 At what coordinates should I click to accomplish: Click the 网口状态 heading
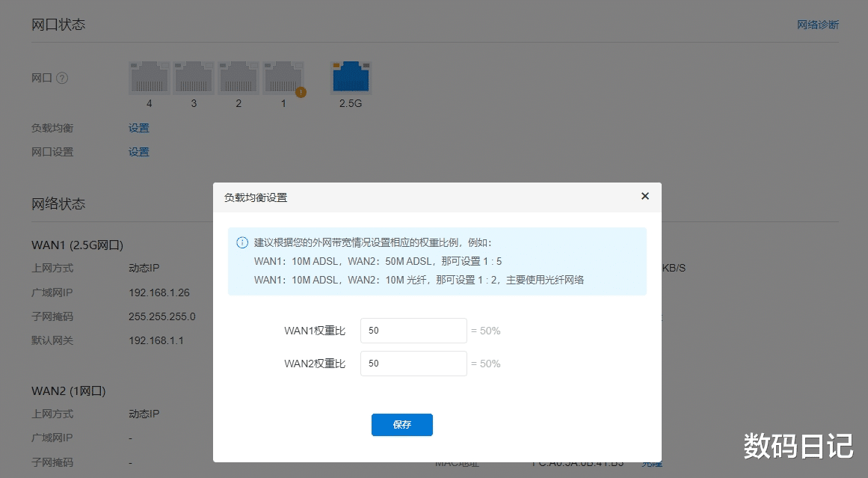pyautogui.click(x=58, y=25)
